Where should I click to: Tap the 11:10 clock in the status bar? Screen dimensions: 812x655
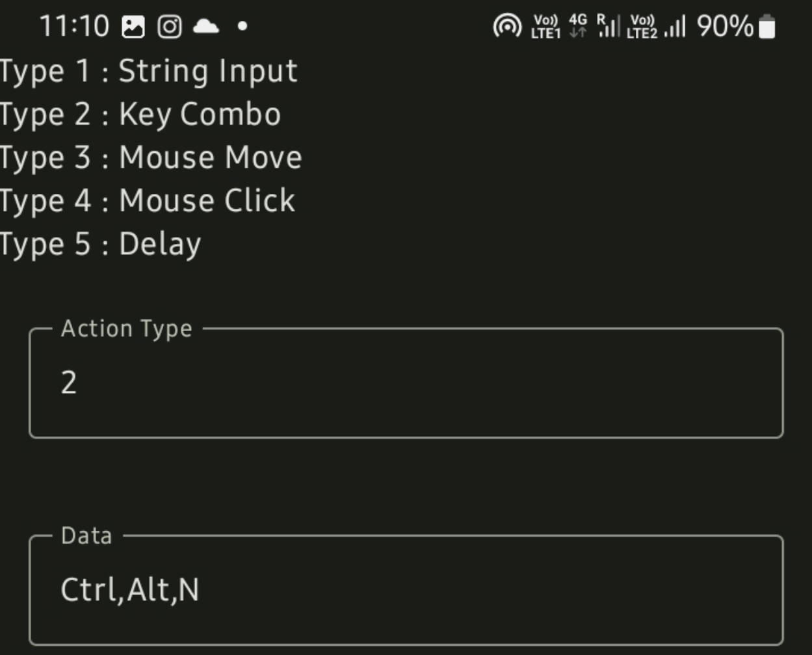point(74,27)
